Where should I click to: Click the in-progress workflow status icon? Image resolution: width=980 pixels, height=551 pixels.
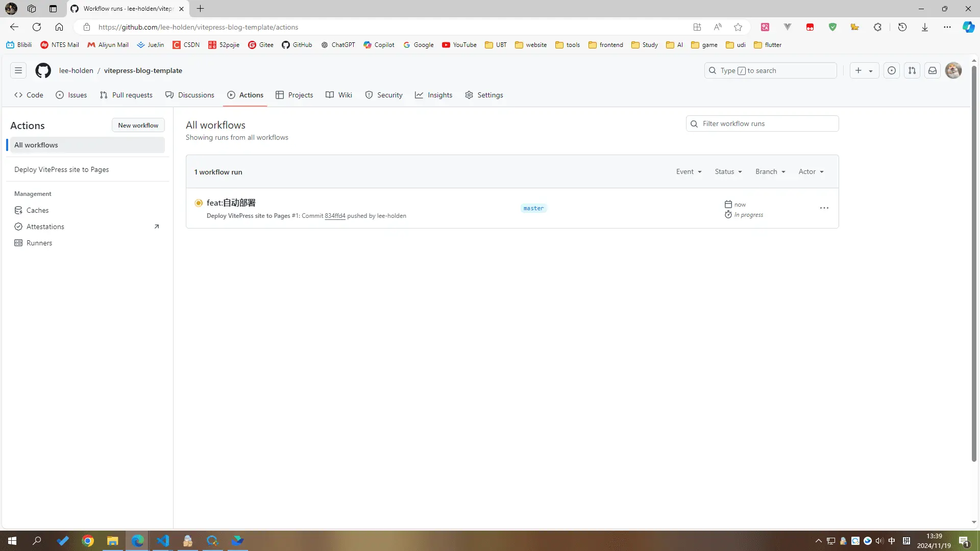tap(199, 203)
